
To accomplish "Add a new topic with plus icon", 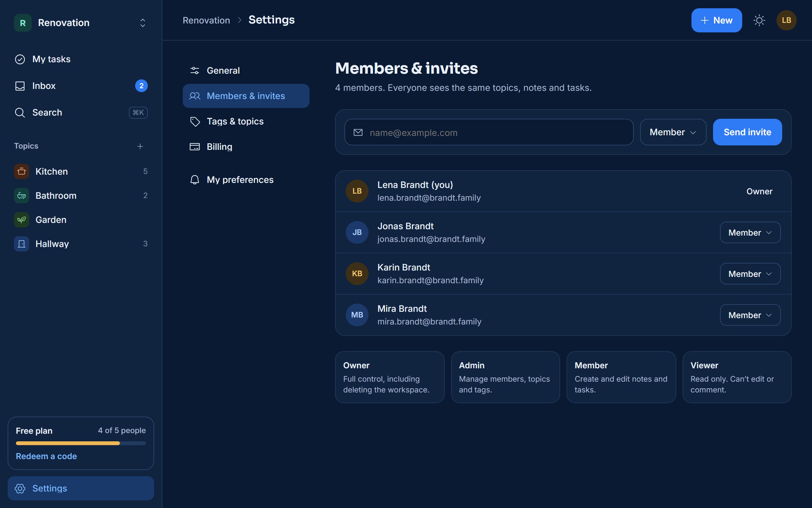I will coord(140,146).
